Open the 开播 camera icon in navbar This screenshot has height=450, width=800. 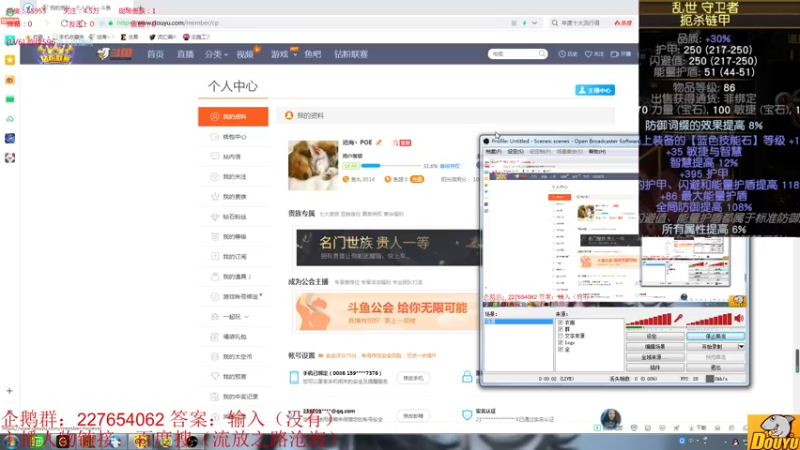pyautogui.click(x=621, y=54)
